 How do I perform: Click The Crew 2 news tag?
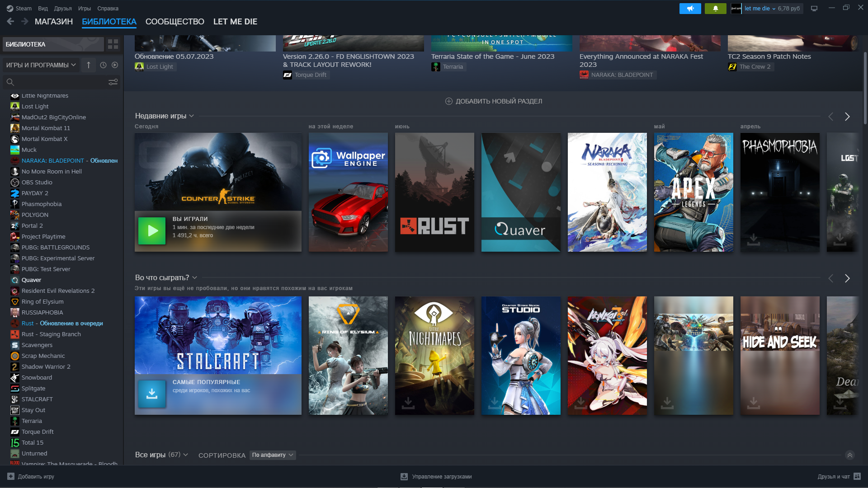pyautogui.click(x=750, y=66)
